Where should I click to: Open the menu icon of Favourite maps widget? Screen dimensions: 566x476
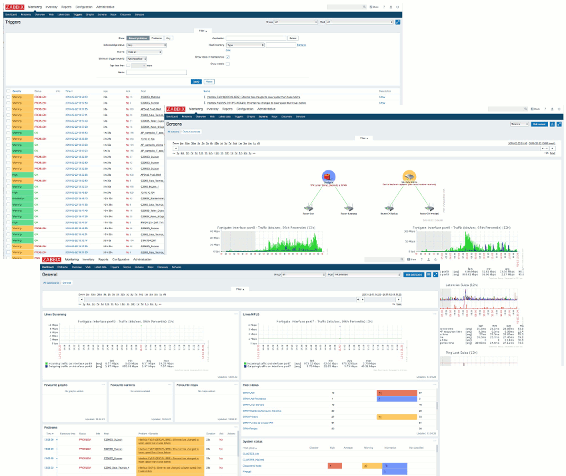tap(236, 385)
